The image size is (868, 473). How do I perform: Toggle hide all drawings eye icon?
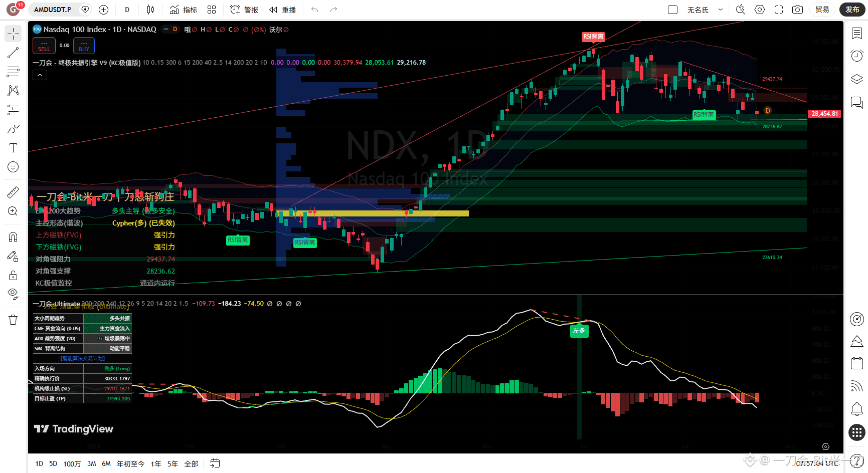tap(13, 294)
